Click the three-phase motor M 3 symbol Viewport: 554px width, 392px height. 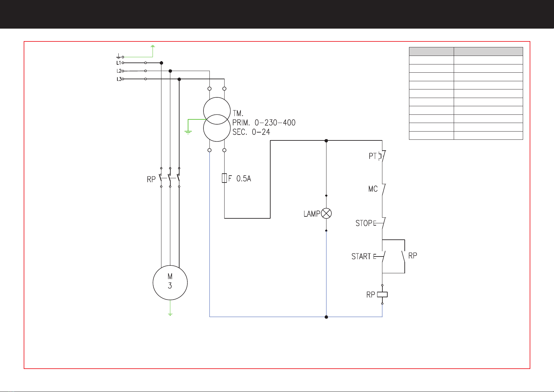pyautogui.click(x=170, y=282)
